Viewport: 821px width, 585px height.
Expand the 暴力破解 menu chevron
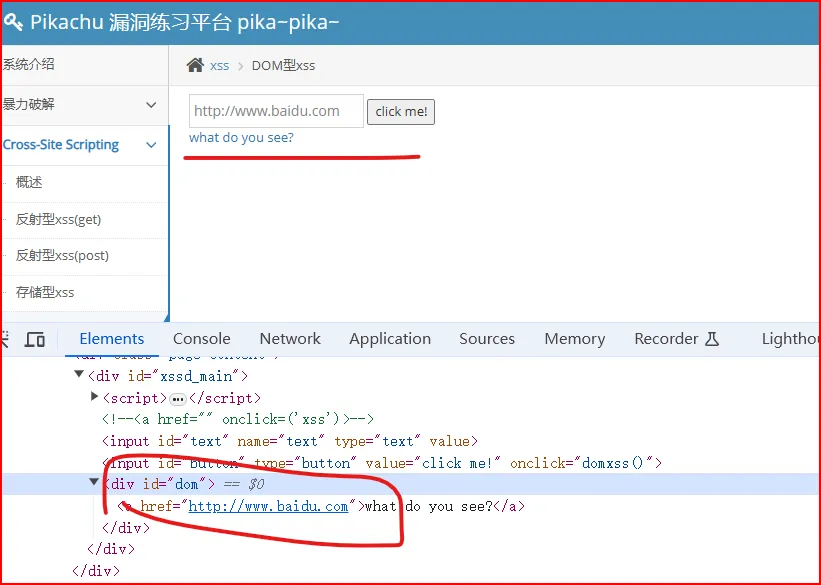coord(151,105)
